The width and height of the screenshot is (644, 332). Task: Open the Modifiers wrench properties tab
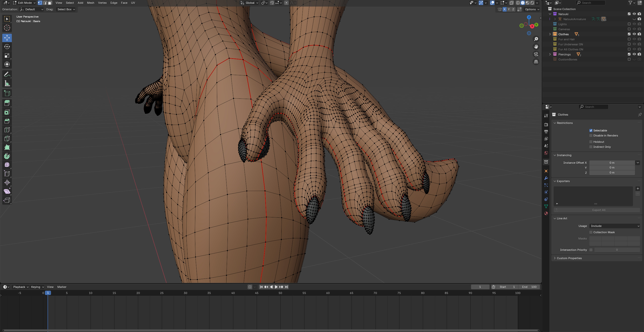[x=546, y=178]
